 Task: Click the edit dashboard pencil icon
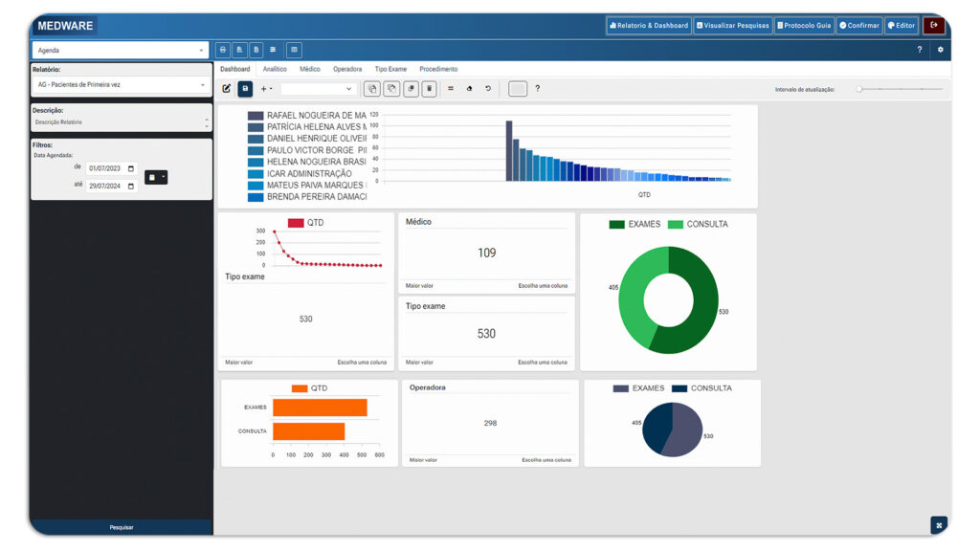226,89
